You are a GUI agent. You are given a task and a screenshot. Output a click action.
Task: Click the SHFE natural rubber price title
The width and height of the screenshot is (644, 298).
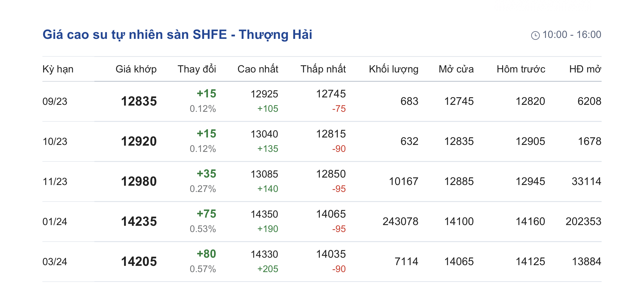coord(177,34)
